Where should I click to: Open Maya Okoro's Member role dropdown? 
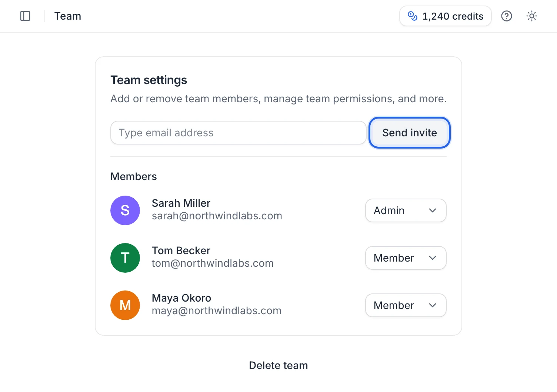tap(406, 305)
